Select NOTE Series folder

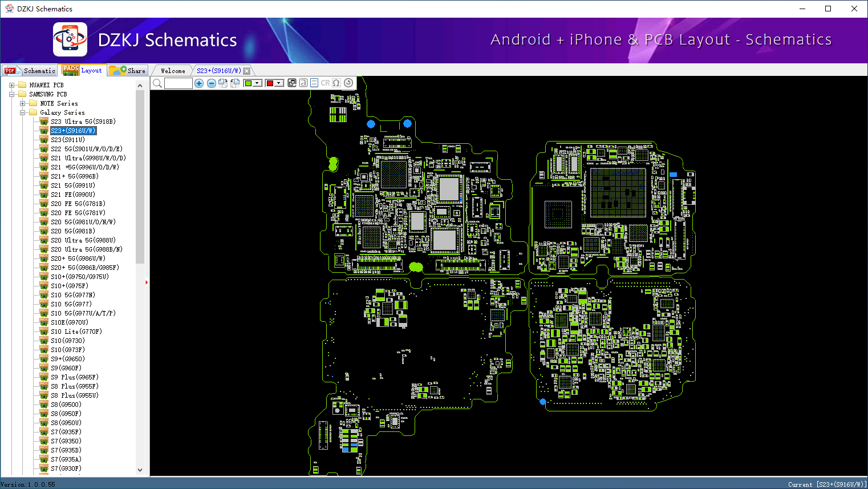point(59,103)
